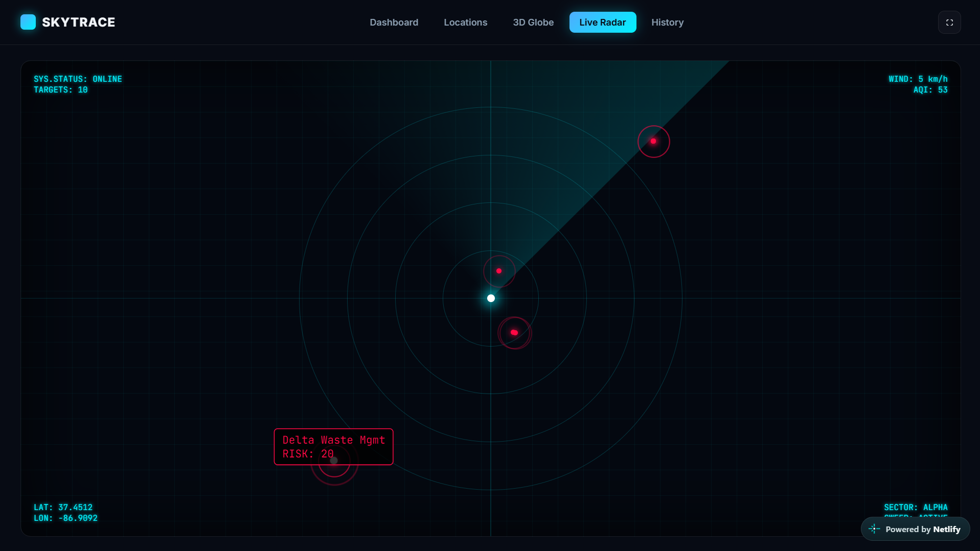Click the Delta Waste Mgmt target dot

(x=334, y=461)
